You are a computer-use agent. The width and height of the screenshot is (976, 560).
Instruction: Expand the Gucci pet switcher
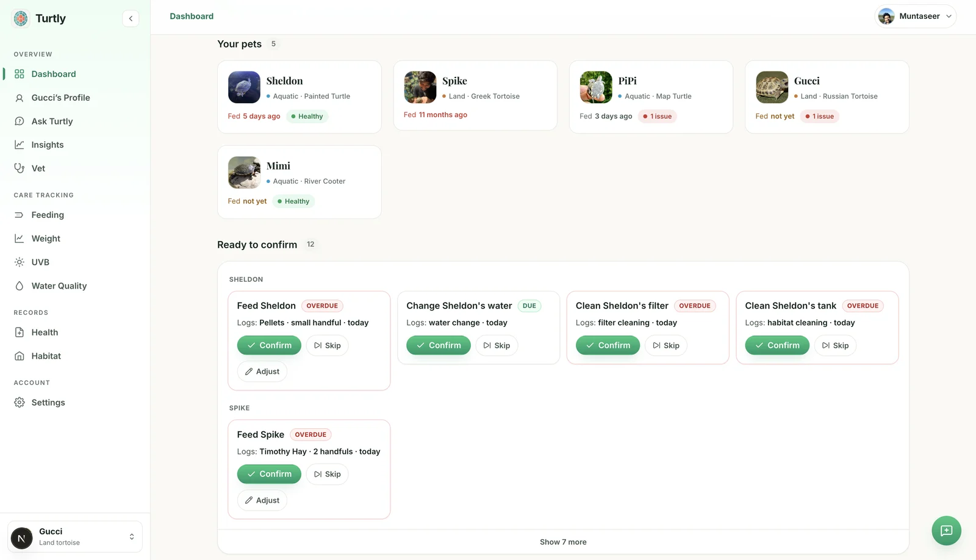(75, 537)
